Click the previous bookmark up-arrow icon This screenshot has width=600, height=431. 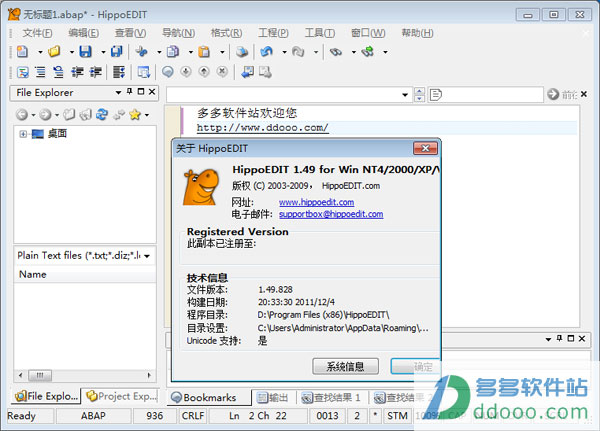(204, 72)
